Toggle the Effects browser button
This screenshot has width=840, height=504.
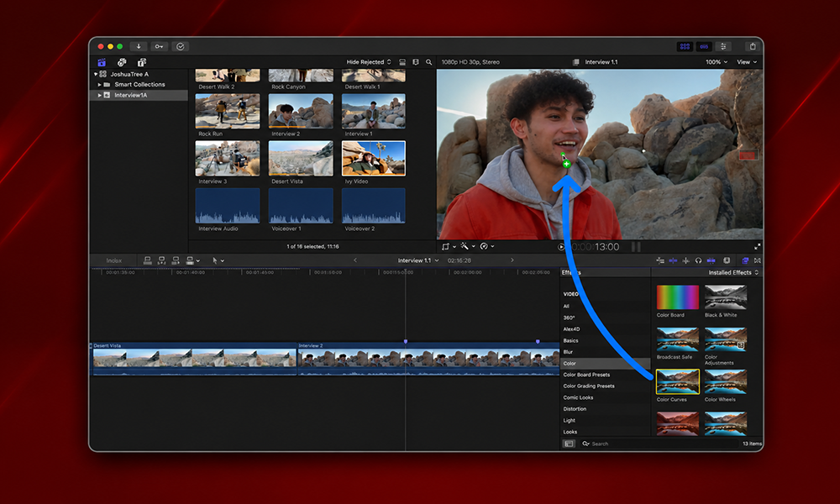click(744, 261)
